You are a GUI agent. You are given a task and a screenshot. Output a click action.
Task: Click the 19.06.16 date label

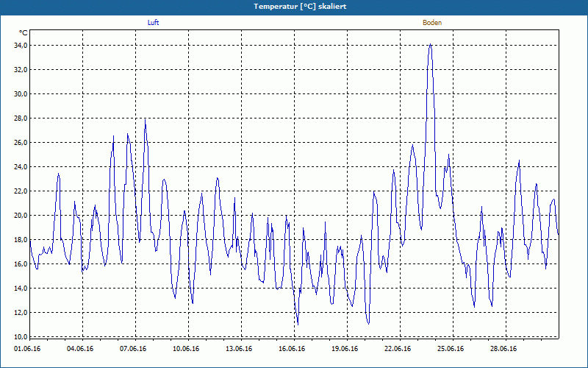(x=345, y=349)
